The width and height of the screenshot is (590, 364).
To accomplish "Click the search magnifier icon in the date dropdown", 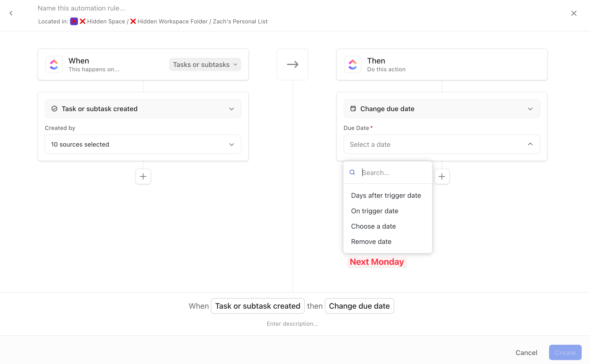I will pos(352,172).
